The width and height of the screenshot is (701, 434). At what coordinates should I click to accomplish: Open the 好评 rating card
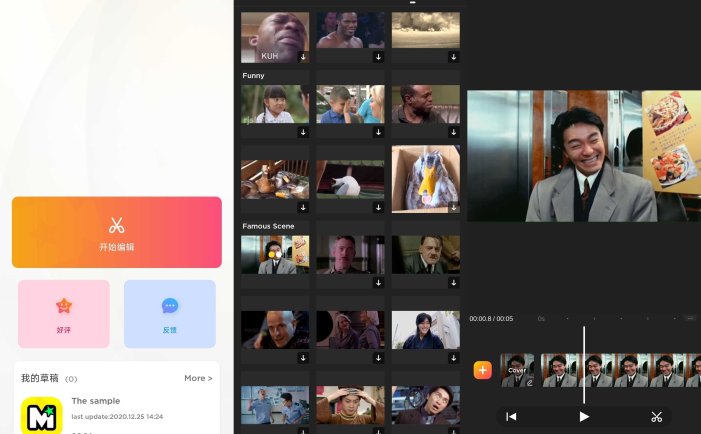click(64, 313)
